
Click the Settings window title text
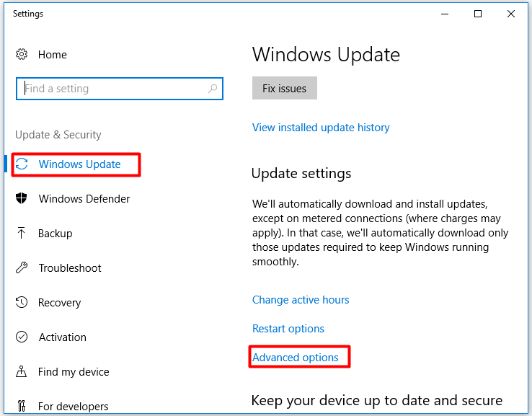click(x=28, y=14)
